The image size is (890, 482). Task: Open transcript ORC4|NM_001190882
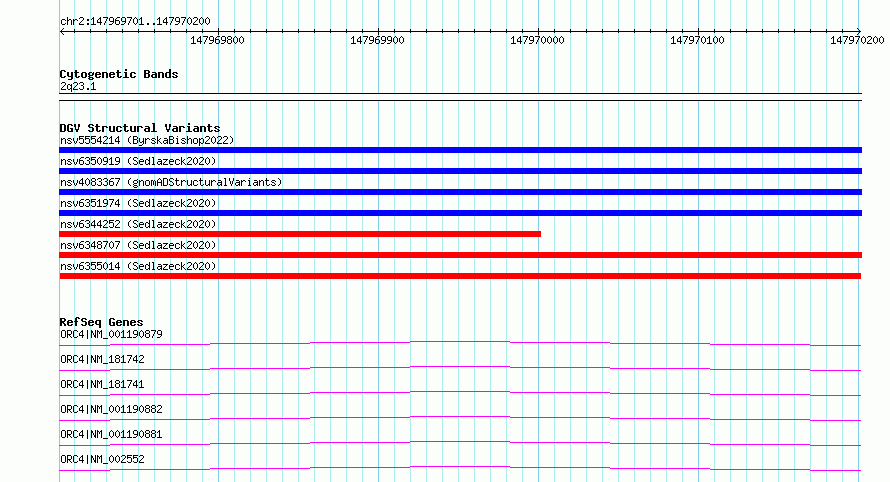tap(111, 409)
